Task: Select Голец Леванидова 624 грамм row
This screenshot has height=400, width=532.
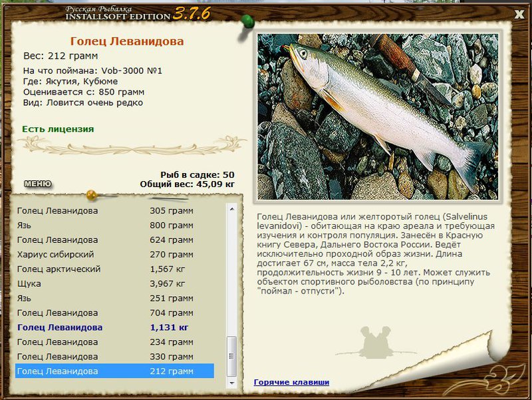Action: 114,240
